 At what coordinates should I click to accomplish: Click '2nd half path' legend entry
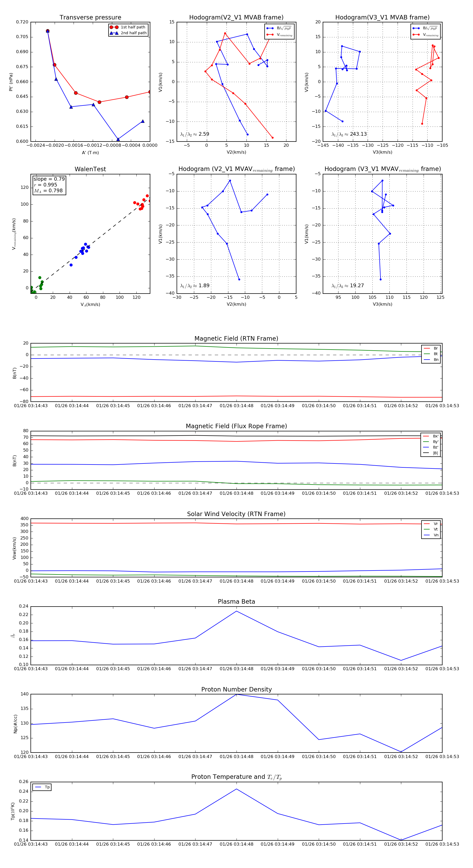point(128,33)
